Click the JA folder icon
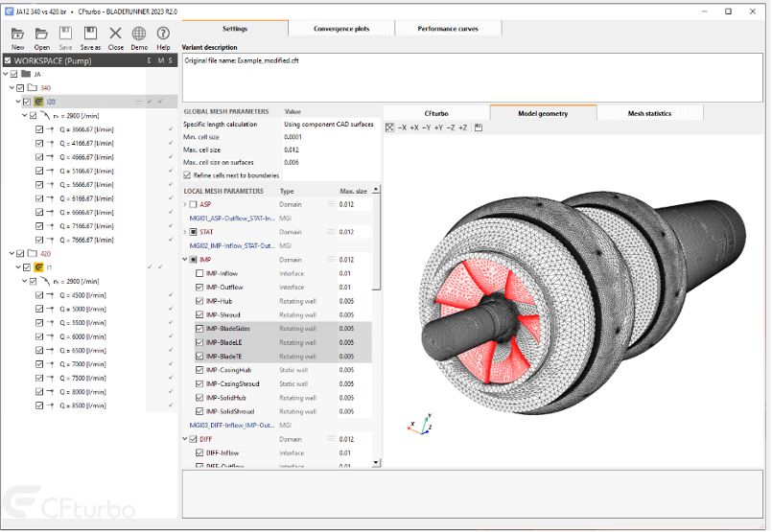The width and height of the screenshot is (772, 532). tap(26, 74)
